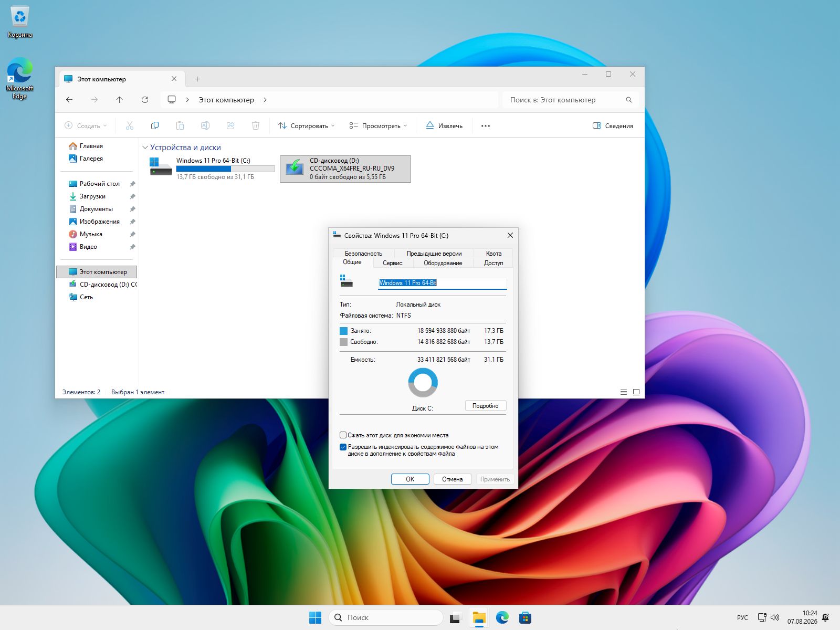
Task: Click 'Отмена' in properties dialog
Action: click(453, 479)
